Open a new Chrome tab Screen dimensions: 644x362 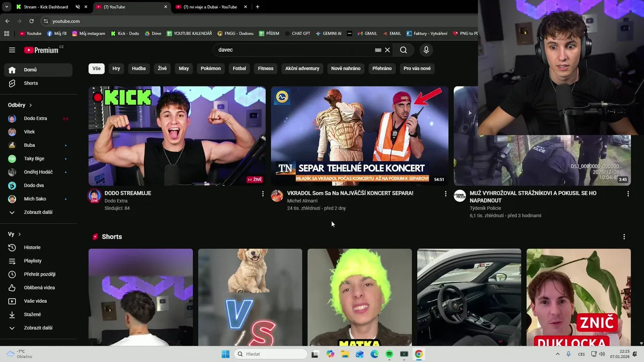point(258,7)
